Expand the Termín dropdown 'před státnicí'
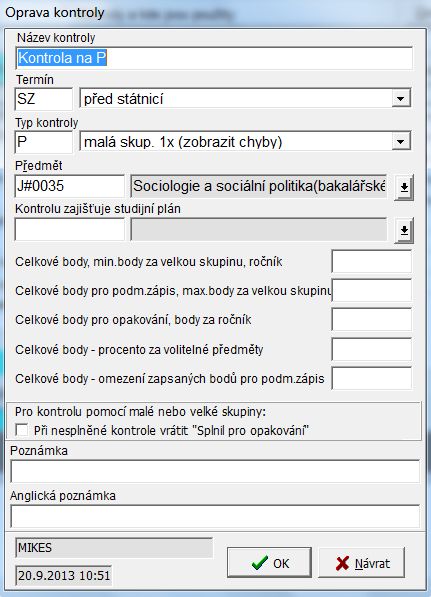431x597 pixels. [401, 99]
